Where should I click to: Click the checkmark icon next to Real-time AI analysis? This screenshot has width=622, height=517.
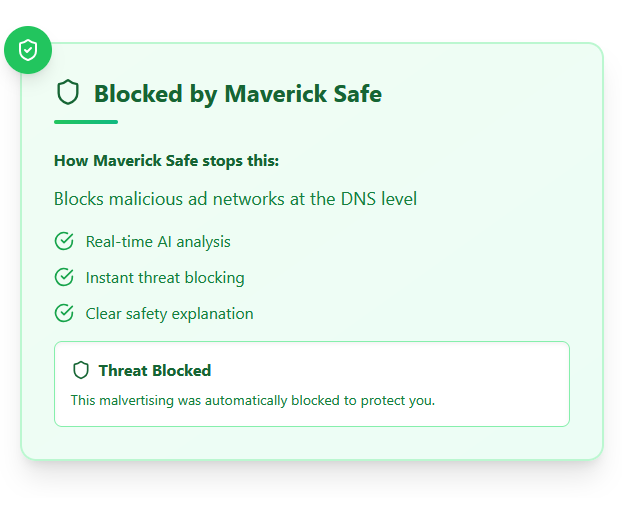point(64,241)
